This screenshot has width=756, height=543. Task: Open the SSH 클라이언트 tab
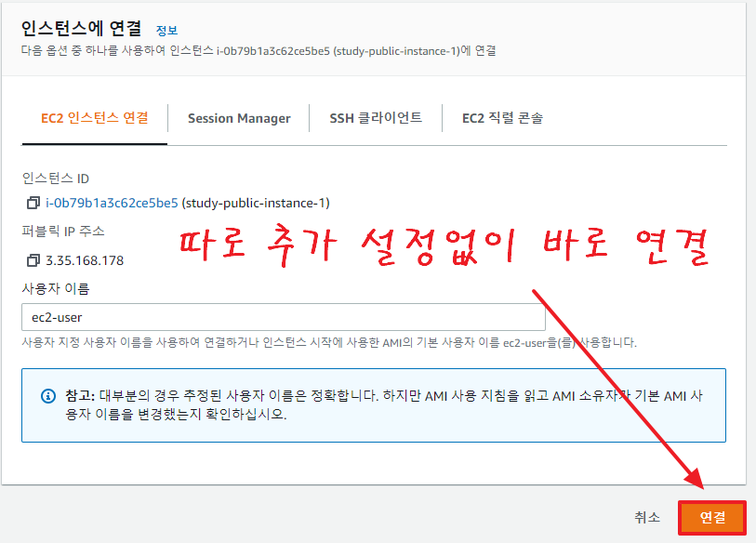pos(376,118)
